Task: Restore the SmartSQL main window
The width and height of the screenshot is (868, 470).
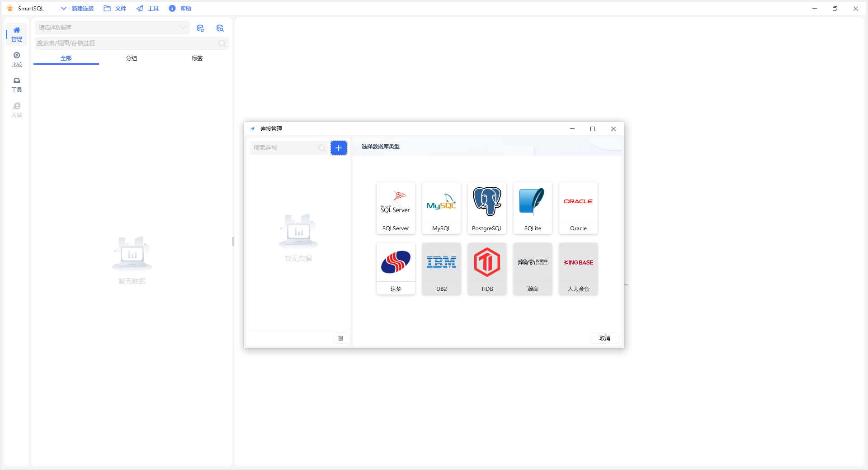Action: 835,9
